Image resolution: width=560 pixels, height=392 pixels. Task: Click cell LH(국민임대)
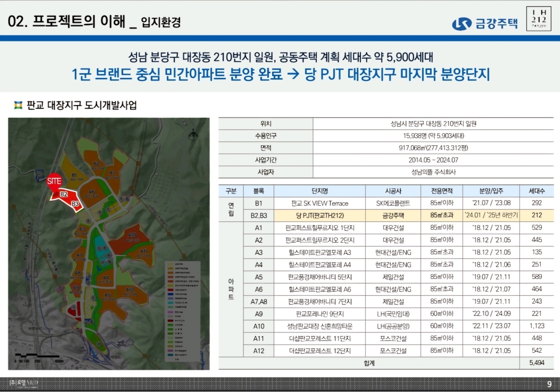point(393,314)
